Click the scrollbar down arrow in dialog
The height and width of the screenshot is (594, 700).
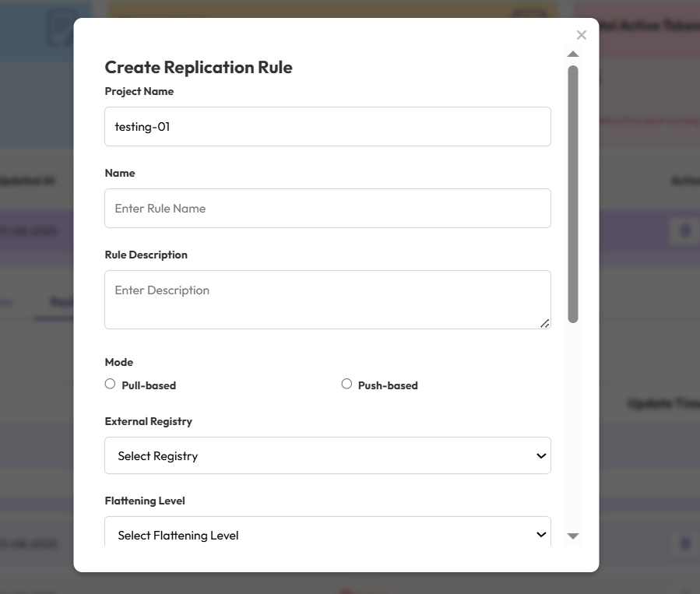[x=573, y=536]
